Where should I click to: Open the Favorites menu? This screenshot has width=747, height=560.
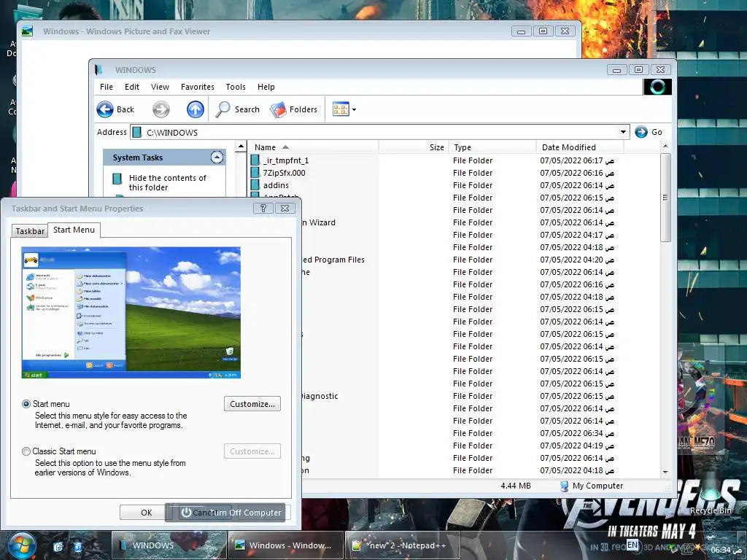(197, 87)
